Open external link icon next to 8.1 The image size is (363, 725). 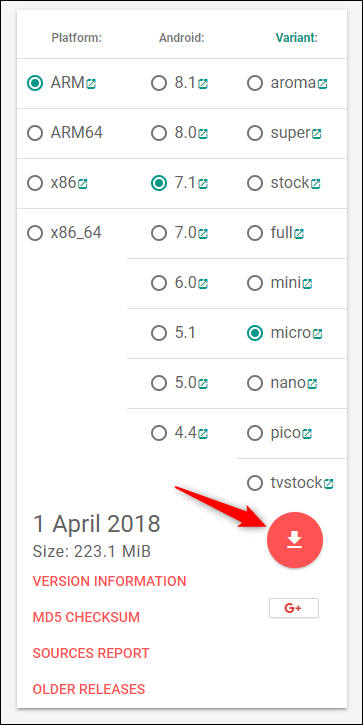click(203, 84)
